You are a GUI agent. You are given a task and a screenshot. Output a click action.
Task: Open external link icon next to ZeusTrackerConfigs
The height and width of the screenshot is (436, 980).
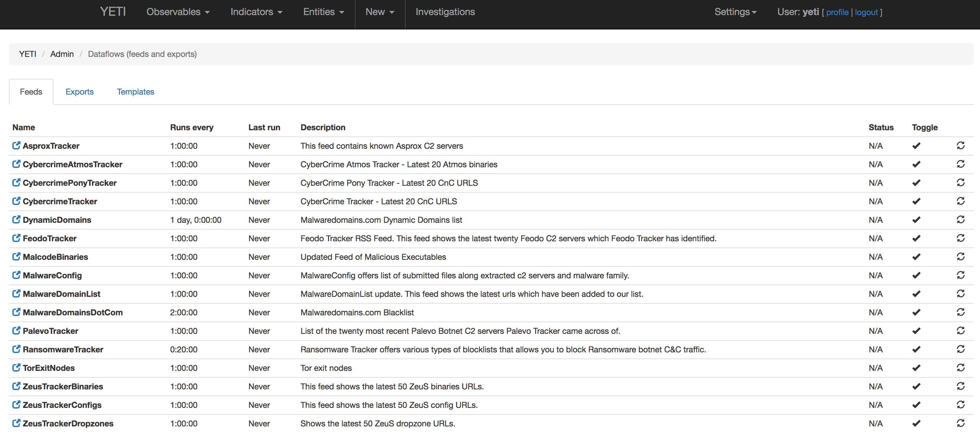(16, 404)
